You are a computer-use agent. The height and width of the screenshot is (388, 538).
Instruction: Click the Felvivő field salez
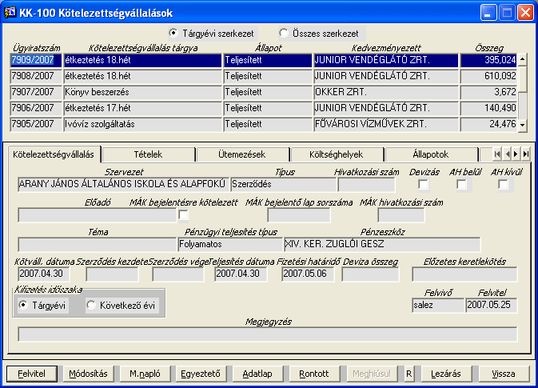[x=438, y=305]
